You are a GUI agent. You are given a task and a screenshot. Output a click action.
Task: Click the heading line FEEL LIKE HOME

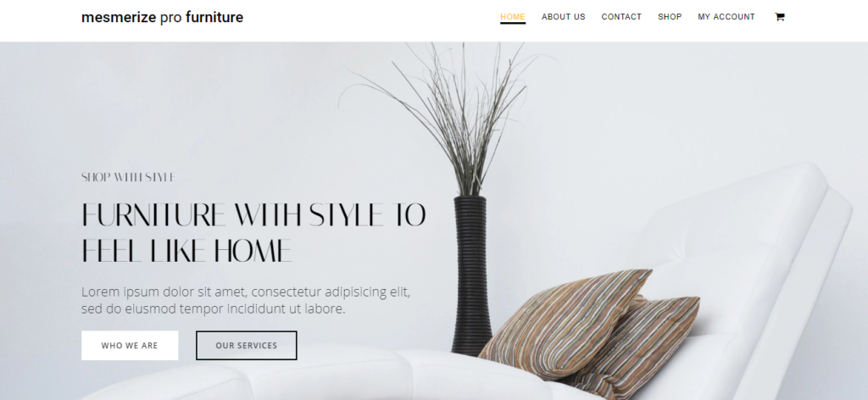(x=186, y=251)
